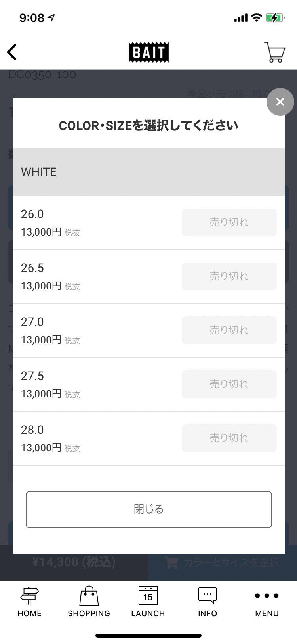Screen dimensions: 297x644
Task: Open the LAUNCH calendar tab
Action: (x=148, y=602)
